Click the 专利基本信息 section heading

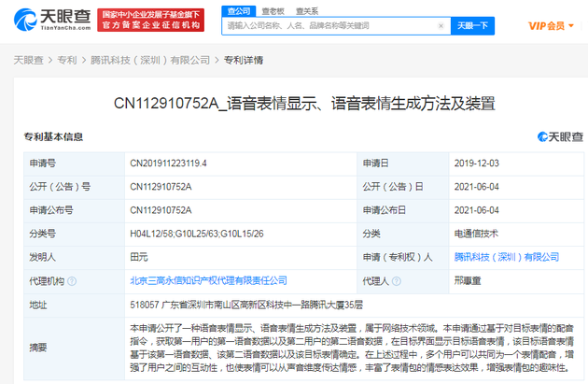53,136
